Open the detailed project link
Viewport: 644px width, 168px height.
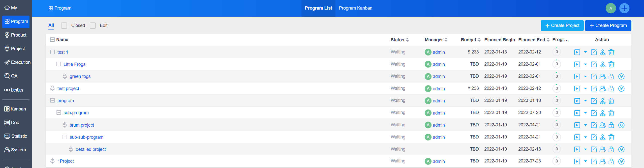pos(91,149)
